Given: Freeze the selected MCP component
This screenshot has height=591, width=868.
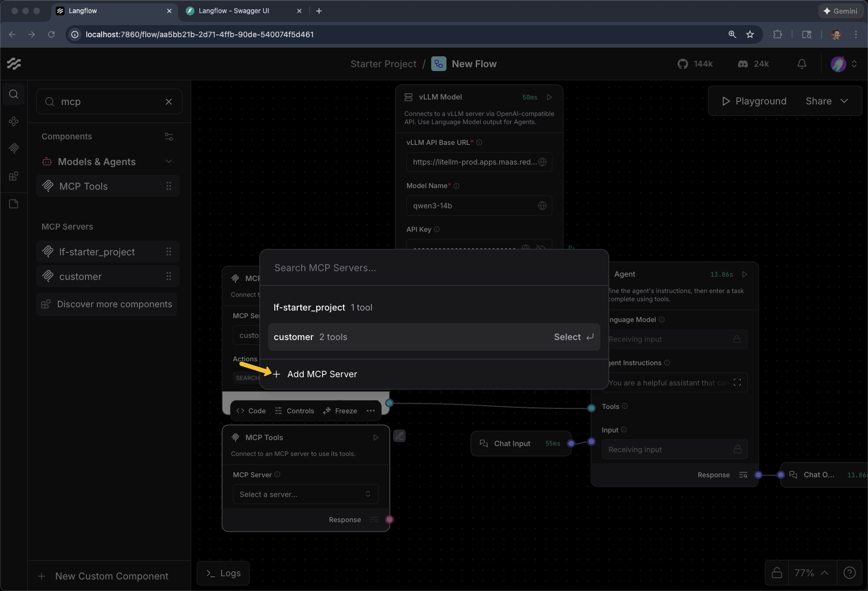Looking at the screenshot, I should pos(340,411).
